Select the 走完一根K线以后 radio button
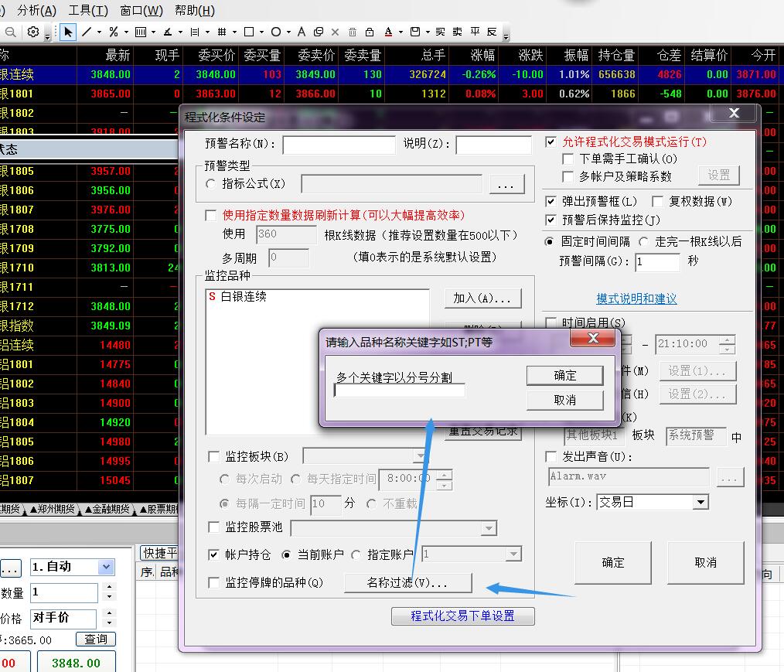The height and width of the screenshot is (672, 784). (643, 241)
